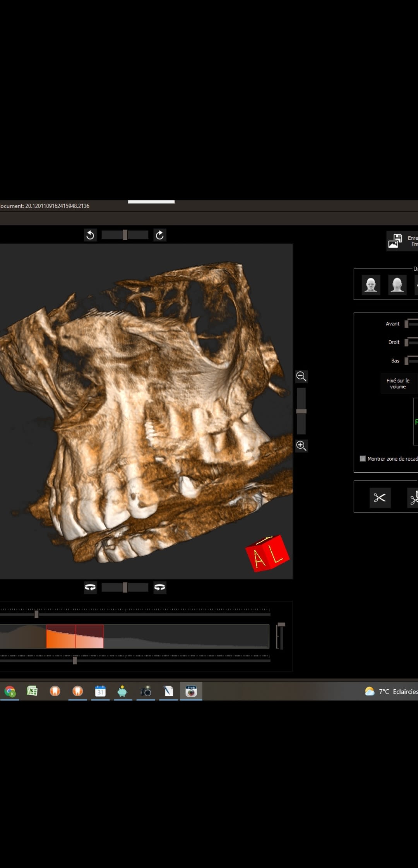Open Excel from the taskbar
Image resolution: width=418 pixels, height=868 pixels.
pyautogui.click(x=32, y=691)
